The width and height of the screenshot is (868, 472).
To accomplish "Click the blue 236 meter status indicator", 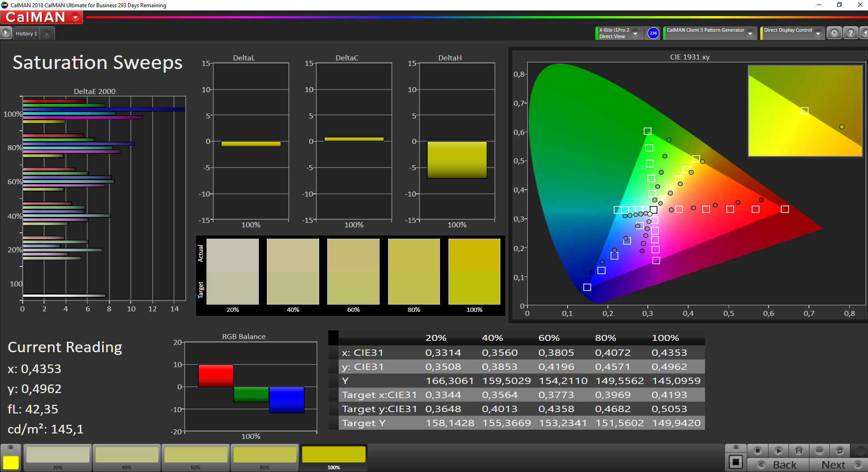I will coord(653,33).
